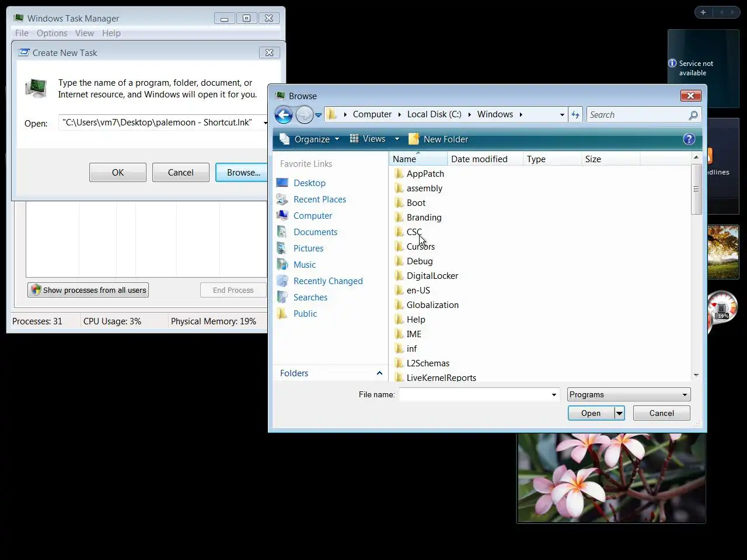The width and height of the screenshot is (747, 560).
Task: Click Local Disk (C:) breadcrumb
Action: tap(434, 114)
